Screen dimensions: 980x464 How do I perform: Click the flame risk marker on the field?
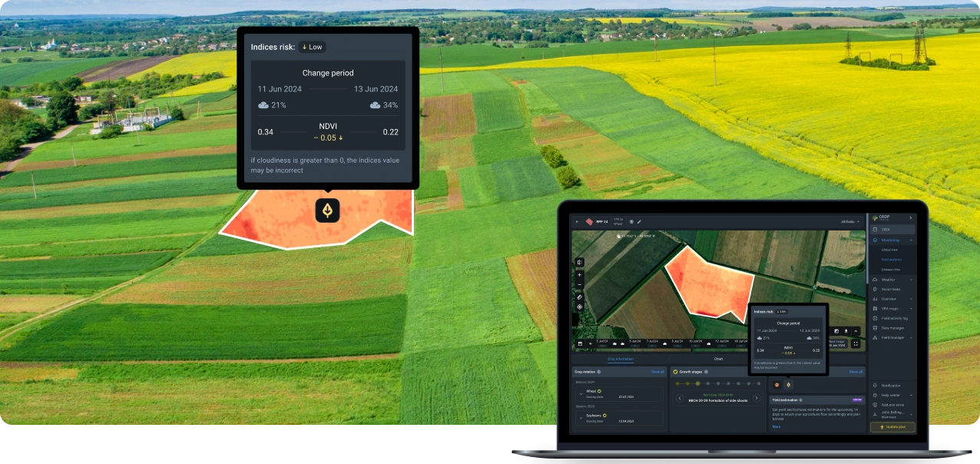[328, 209]
